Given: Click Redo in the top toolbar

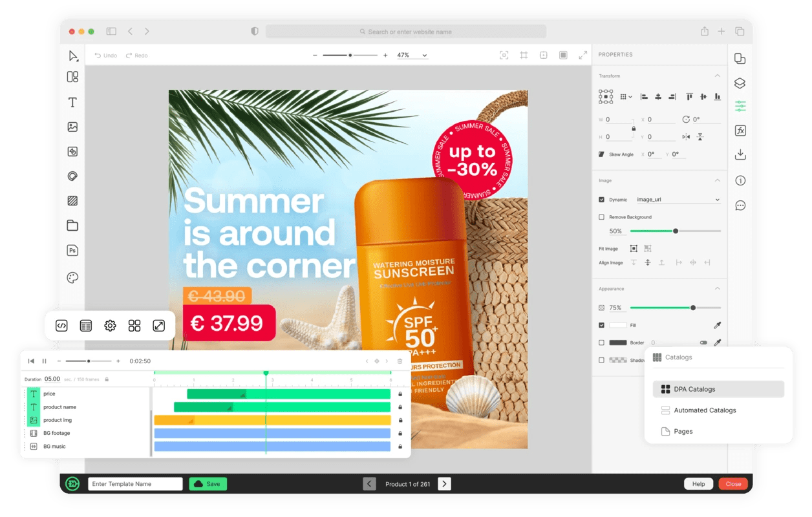Looking at the screenshot, I should click(x=137, y=56).
